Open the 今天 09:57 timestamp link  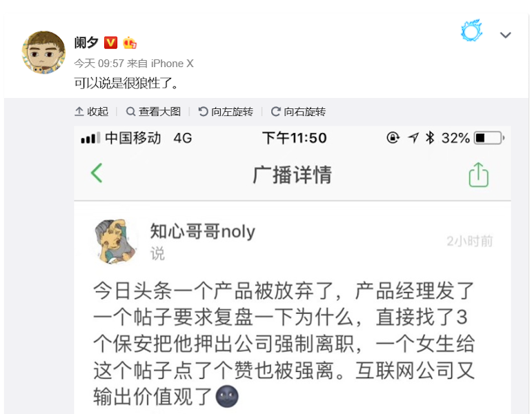point(99,63)
